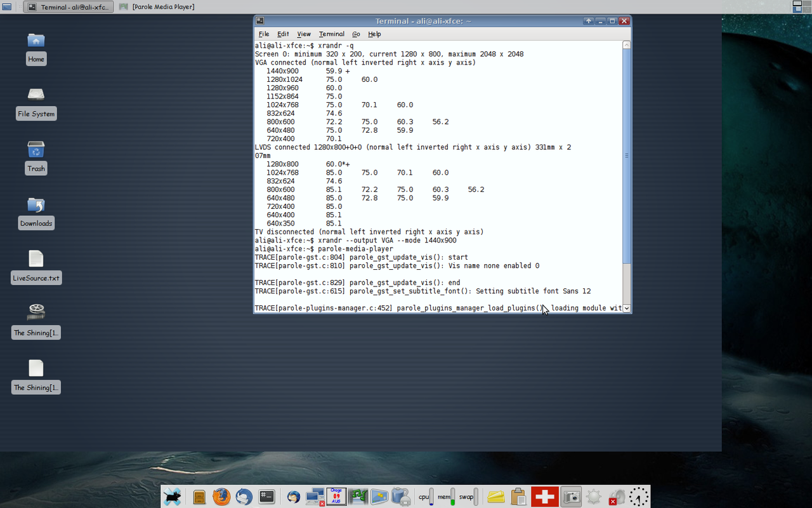Click the muted volume speaker icon
The width and height of the screenshot is (812, 508).
point(616,497)
